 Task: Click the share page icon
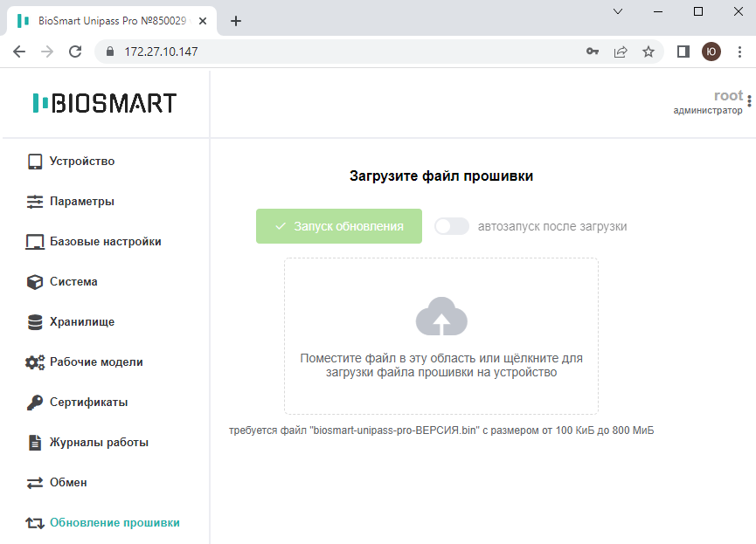click(621, 52)
